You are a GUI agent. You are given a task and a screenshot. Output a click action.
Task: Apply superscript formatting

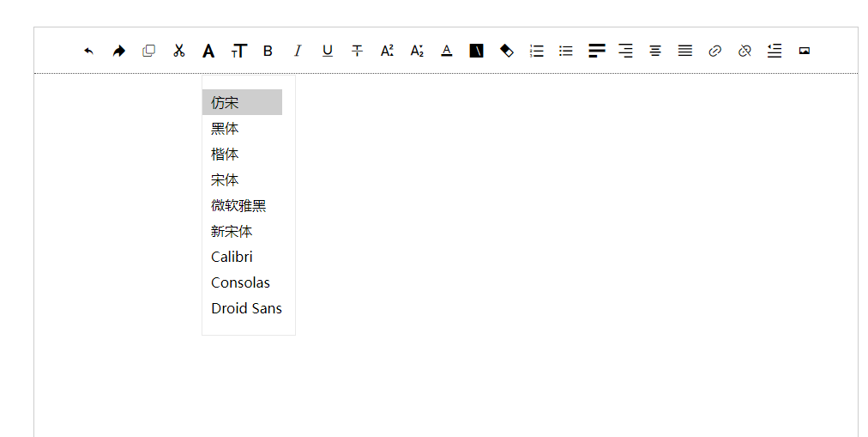click(x=387, y=51)
